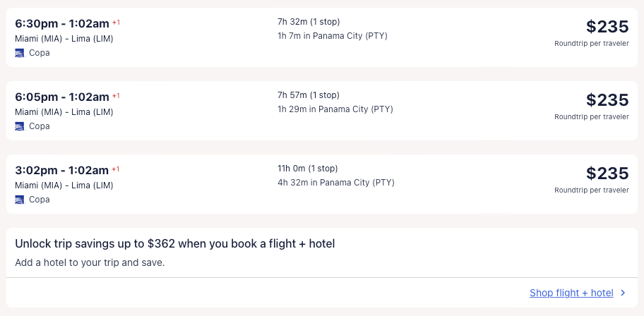
Task: Click the Unlock trip savings up to $362 heading
Action: point(174,244)
